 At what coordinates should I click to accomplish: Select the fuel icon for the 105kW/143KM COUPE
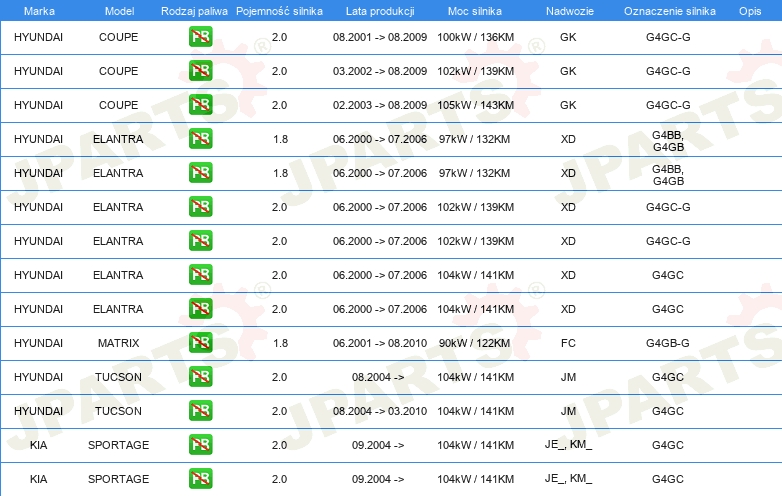tap(200, 105)
